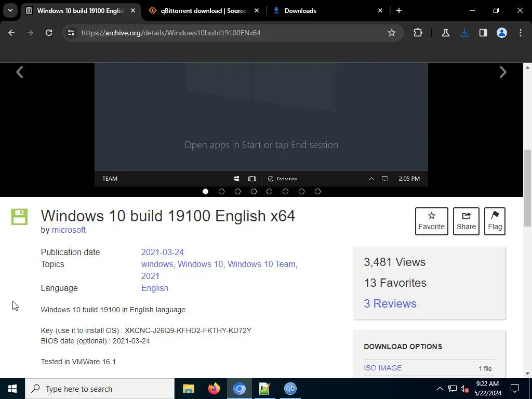View site information icon in address bar
The image size is (532, 399).
71,33
